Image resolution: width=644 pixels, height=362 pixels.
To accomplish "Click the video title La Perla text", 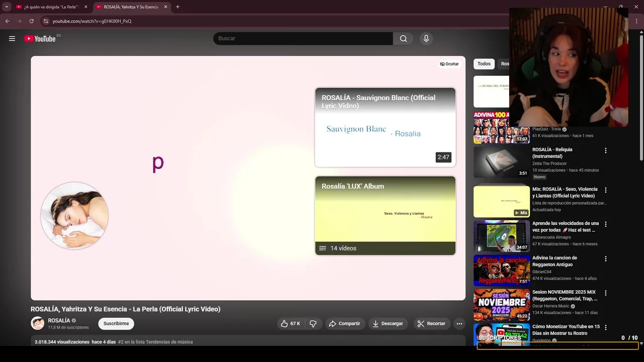I will (125, 309).
